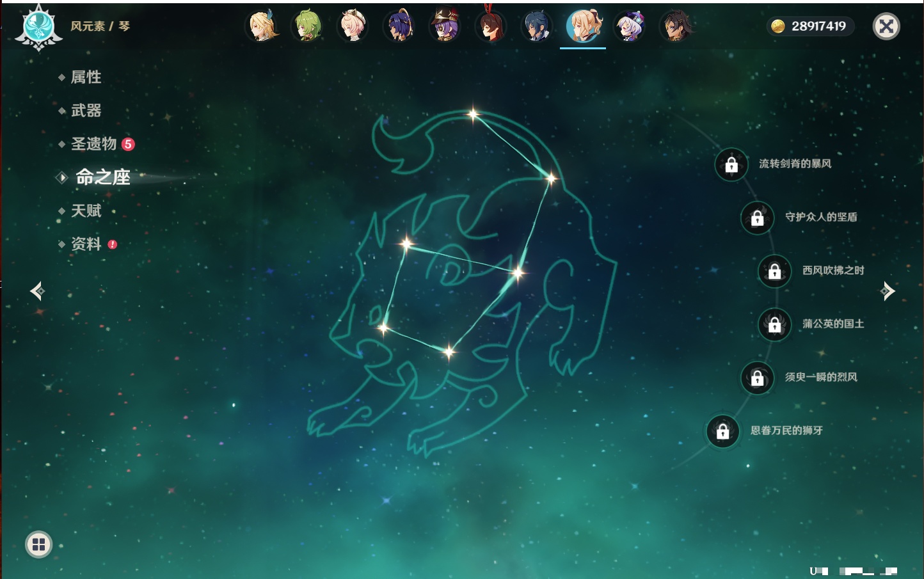Select the 流转剑脊的暴风 constellation label

point(795,164)
